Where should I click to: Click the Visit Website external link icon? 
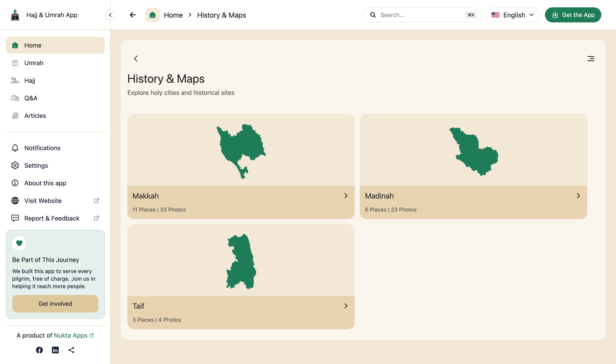click(97, 201)
